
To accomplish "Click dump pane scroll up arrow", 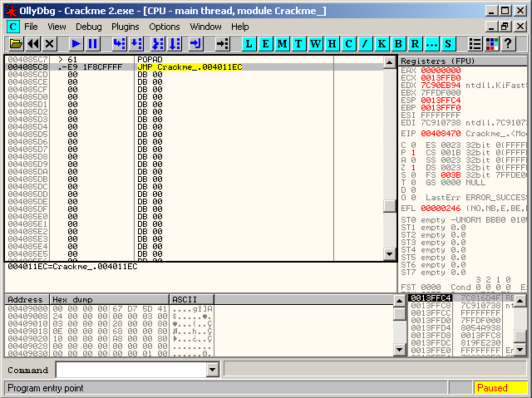I will coord(400,301).
